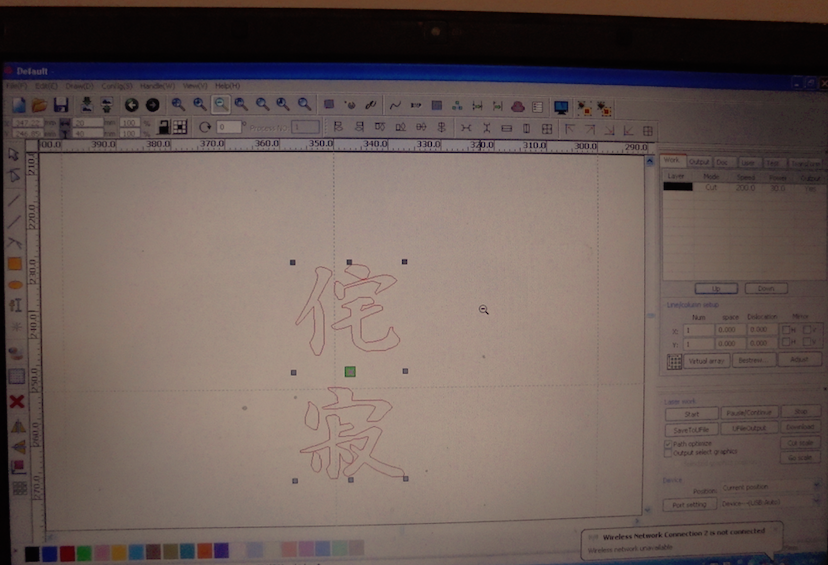The height and width of the screenshot is (565, 828).
Task: Click the SaveToUFile button
Action: (691, 430)
